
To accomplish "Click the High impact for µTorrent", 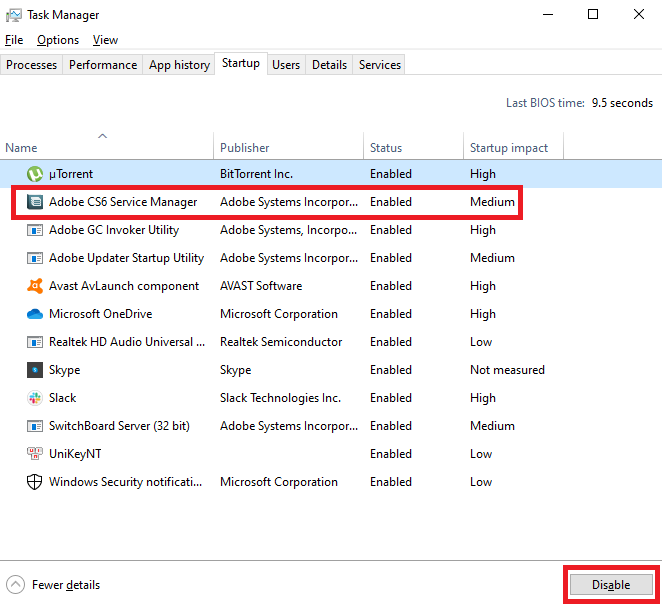I will point(483,174).
